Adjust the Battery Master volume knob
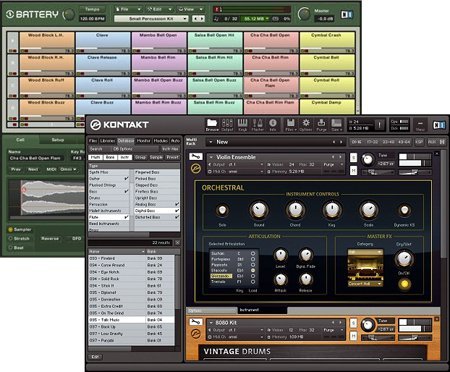The height and width of the screenshot is (372, 450). (x=304, y=14)
